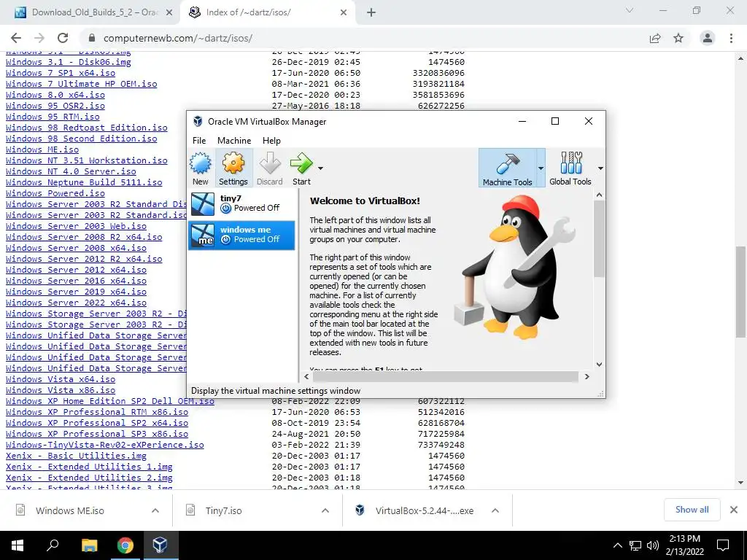Close the Download_Old_Builds_5_2 tab

coord(169,13)
